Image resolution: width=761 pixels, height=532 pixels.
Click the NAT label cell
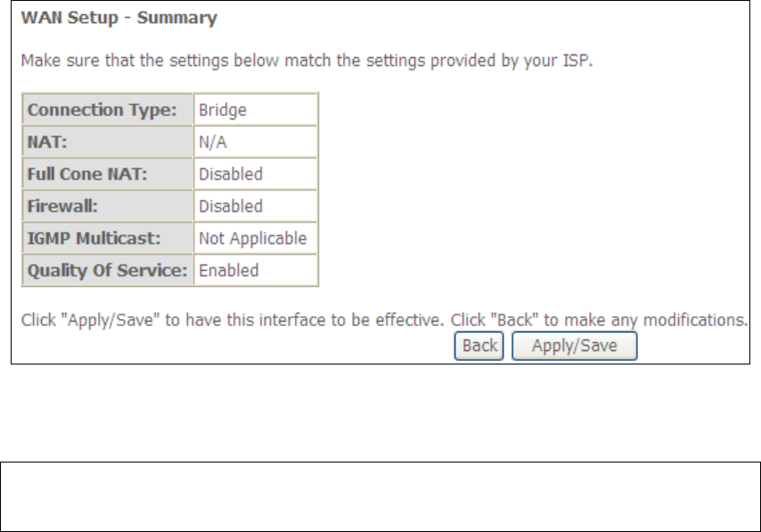[107, 143]
